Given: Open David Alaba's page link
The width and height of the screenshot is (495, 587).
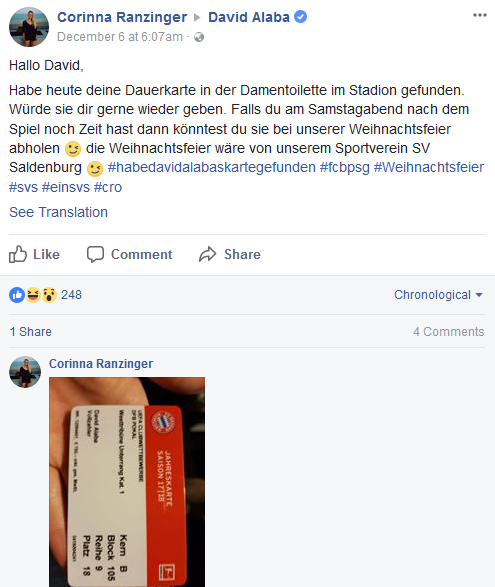Looking at the screenshot, I should [x=249, y=17].
